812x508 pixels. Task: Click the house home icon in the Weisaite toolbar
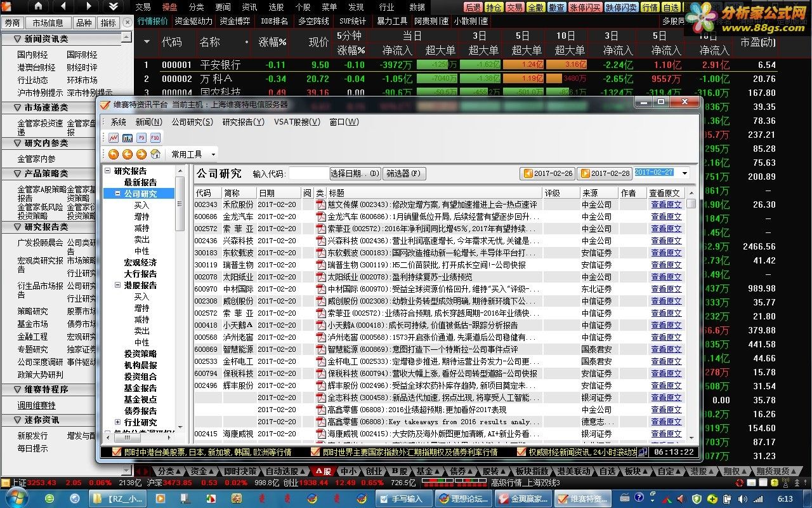(155, 154)
